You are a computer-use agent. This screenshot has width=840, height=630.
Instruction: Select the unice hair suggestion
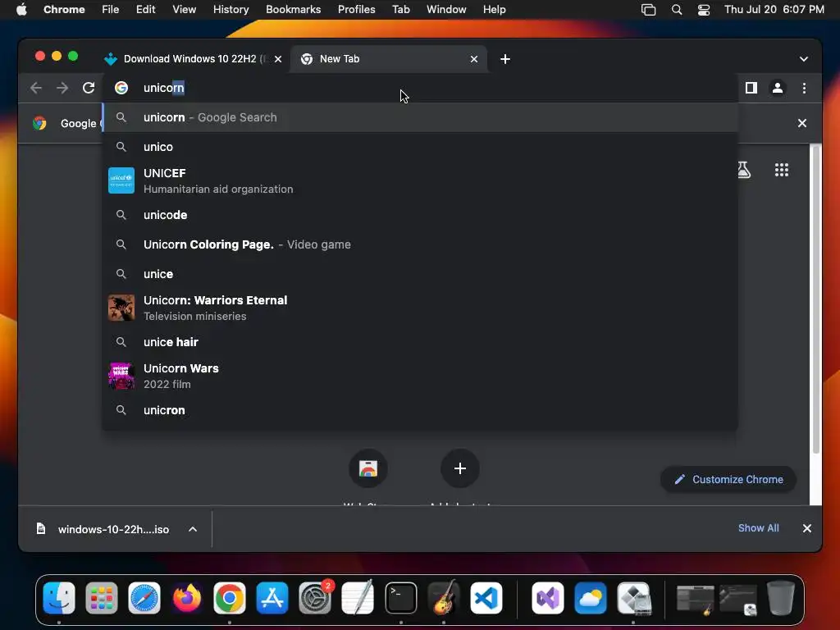click(x=421, y=342)
